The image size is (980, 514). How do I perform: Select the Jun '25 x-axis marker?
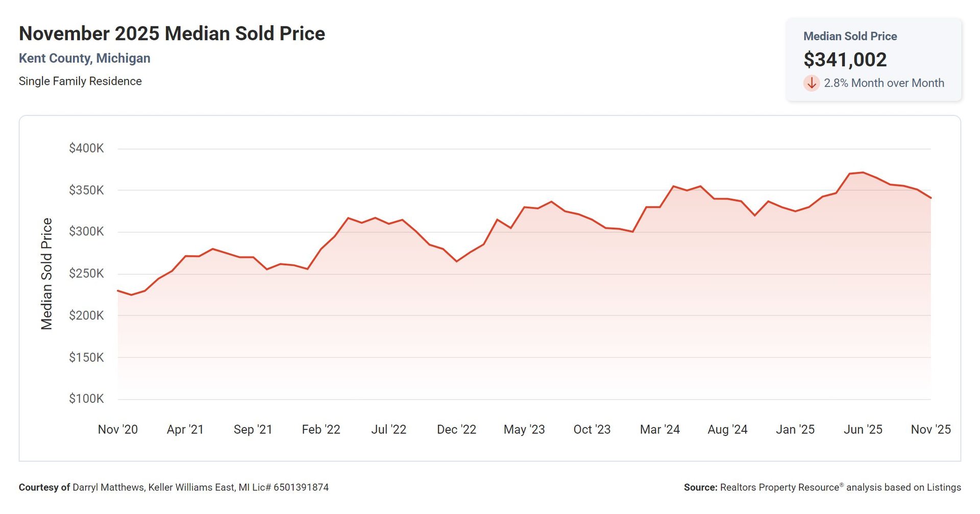pos(863,429)
